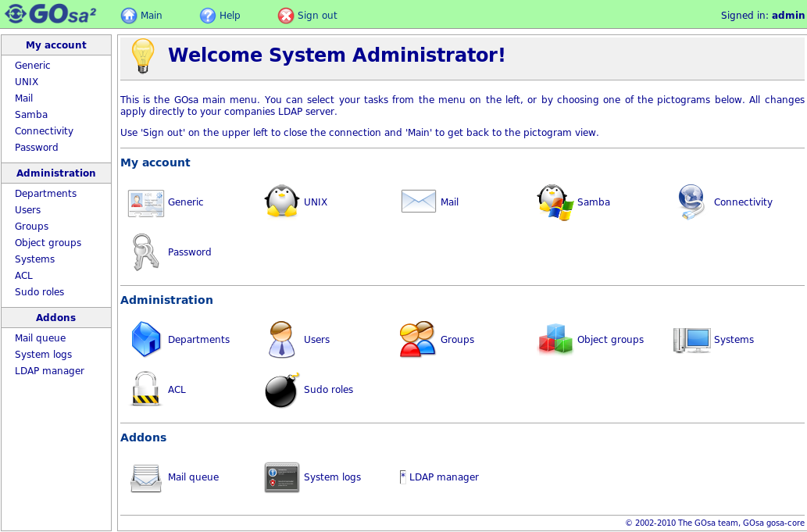Screen dimensions: 807x532
Task: Open Object groups in the left sidebar
Action: click(x=48, y=243)
